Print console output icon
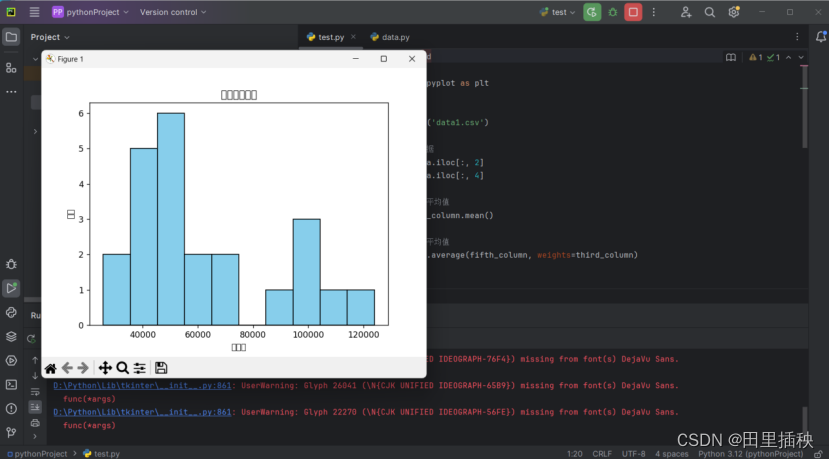Screen dimensions: 830x459 35,422
